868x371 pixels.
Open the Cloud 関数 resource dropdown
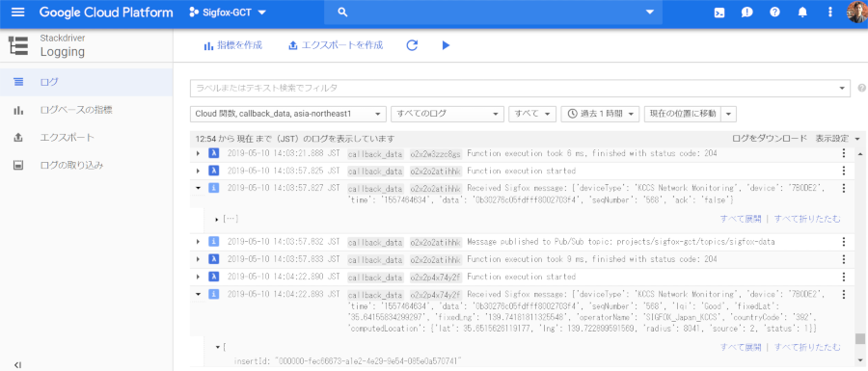pyautogui.click(x=287, y=114)
